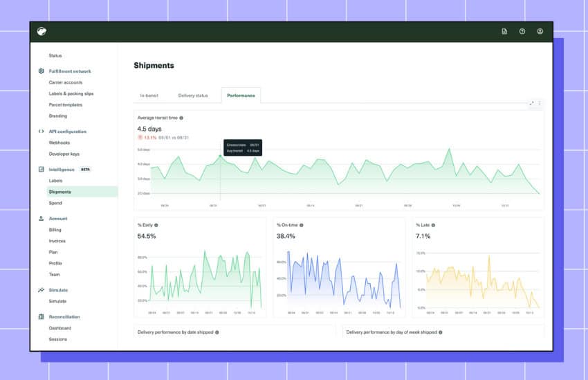Screen dimensions: 588x380
Task: Click the 7.1% late value
Action: [x=423, y=236]
